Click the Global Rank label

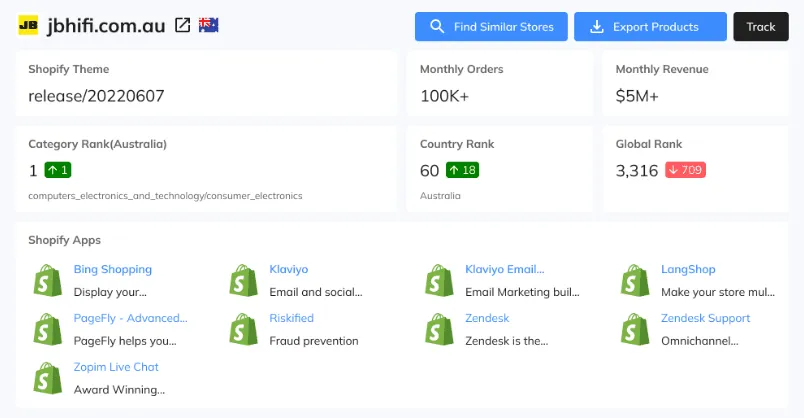649,144
